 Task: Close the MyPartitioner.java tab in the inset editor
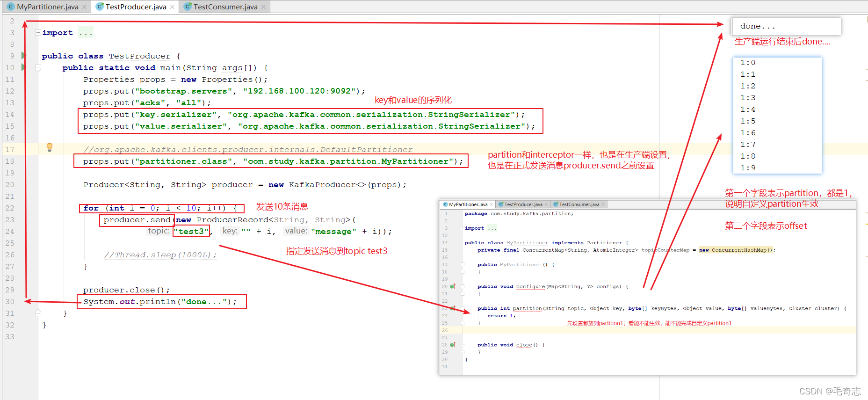pyautogui.click(x=491, y=204)
